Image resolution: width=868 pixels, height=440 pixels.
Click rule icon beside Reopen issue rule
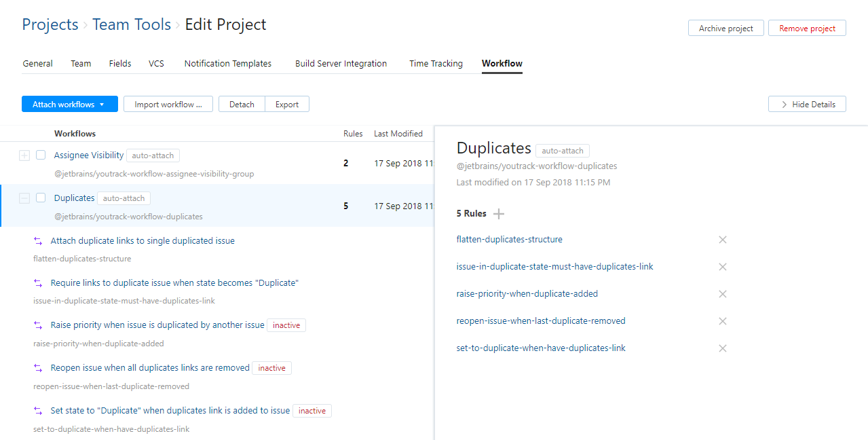coord(38,368)
